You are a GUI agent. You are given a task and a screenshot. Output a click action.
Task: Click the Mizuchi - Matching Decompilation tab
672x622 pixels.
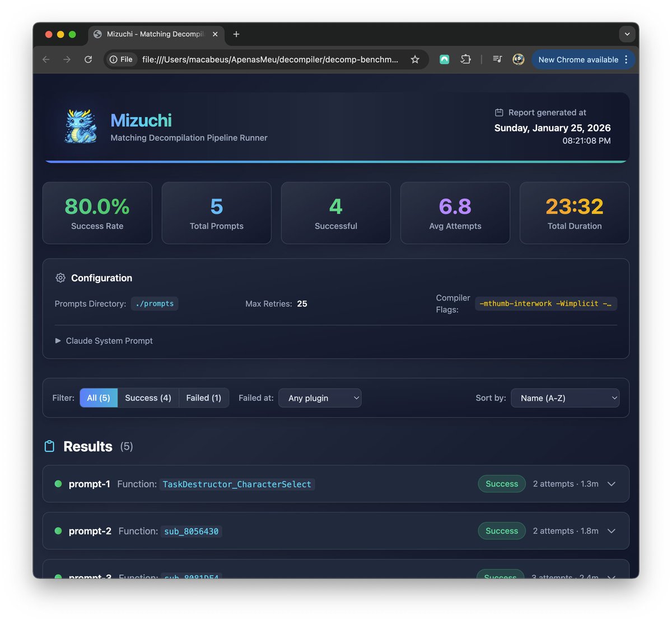[x=156, y=34]
